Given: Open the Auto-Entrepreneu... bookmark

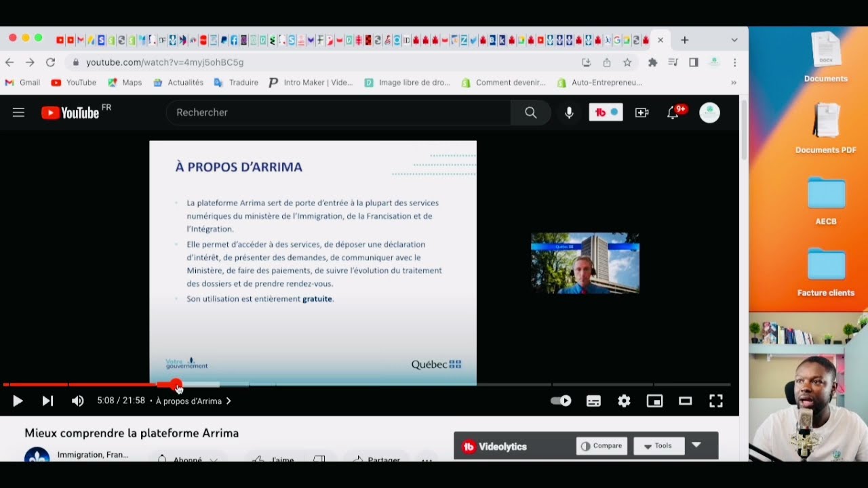Looking at the screenshot, I should [599, 83].
